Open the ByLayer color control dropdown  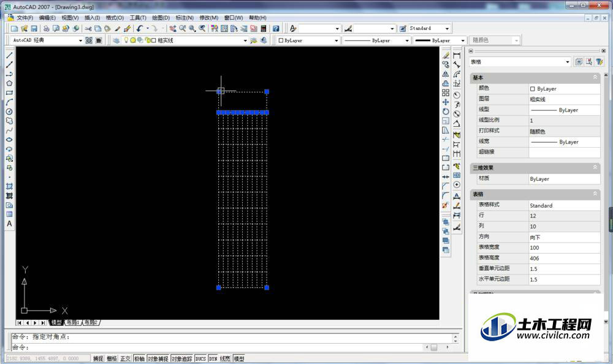(x=336, y=40)
